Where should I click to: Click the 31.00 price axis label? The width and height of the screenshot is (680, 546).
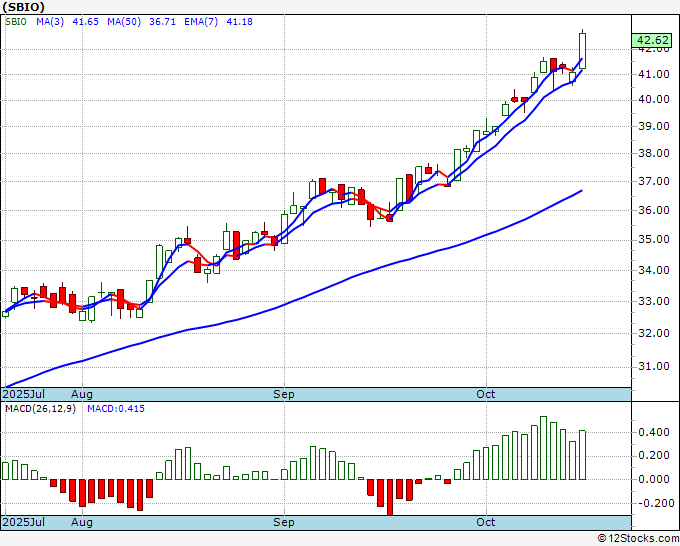tap(654, 366)
